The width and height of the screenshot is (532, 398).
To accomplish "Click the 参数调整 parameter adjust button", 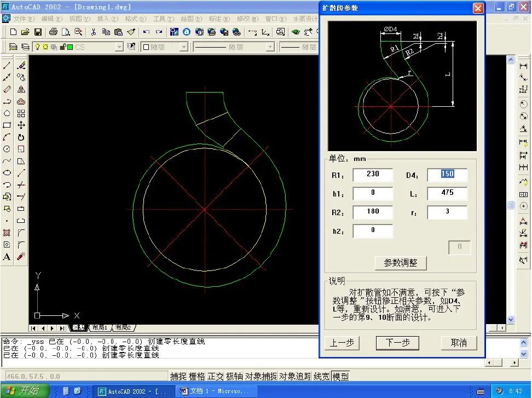I will point(400,263).
